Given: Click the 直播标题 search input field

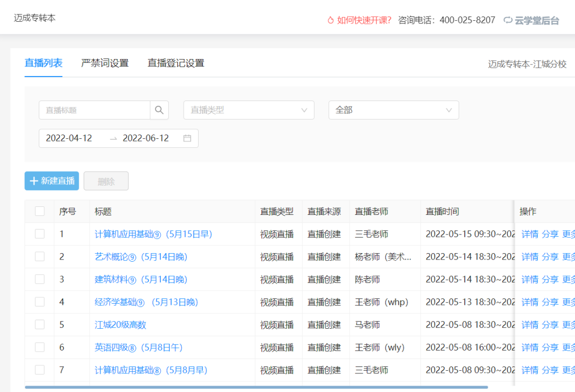Looking at the screenshot, I should (x=93, y=110).
